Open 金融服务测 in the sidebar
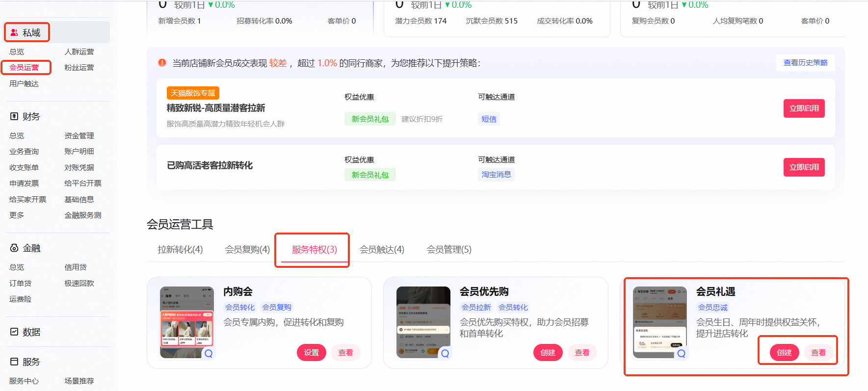 point(83,215)
